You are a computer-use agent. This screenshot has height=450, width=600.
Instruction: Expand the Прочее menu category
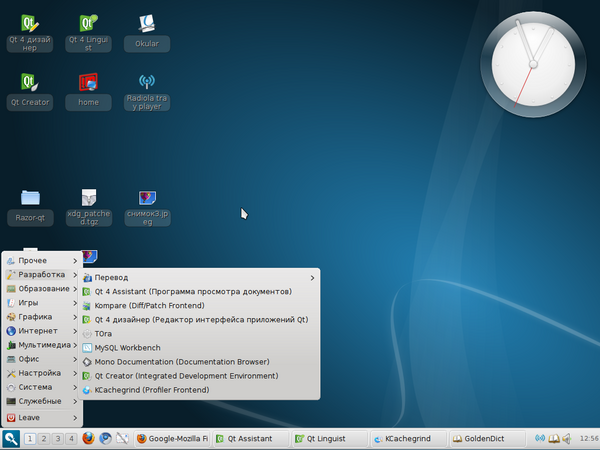(42, 261)
